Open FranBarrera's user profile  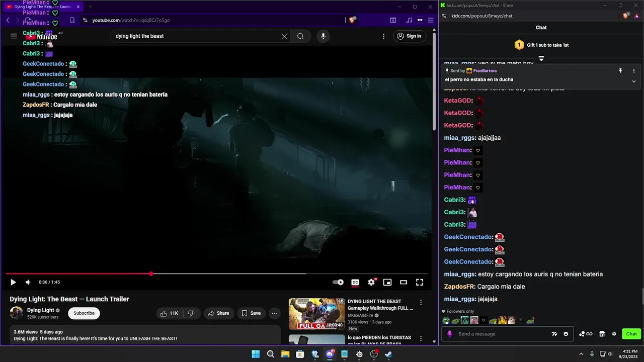pyautogui.click(x=485, y=71)
